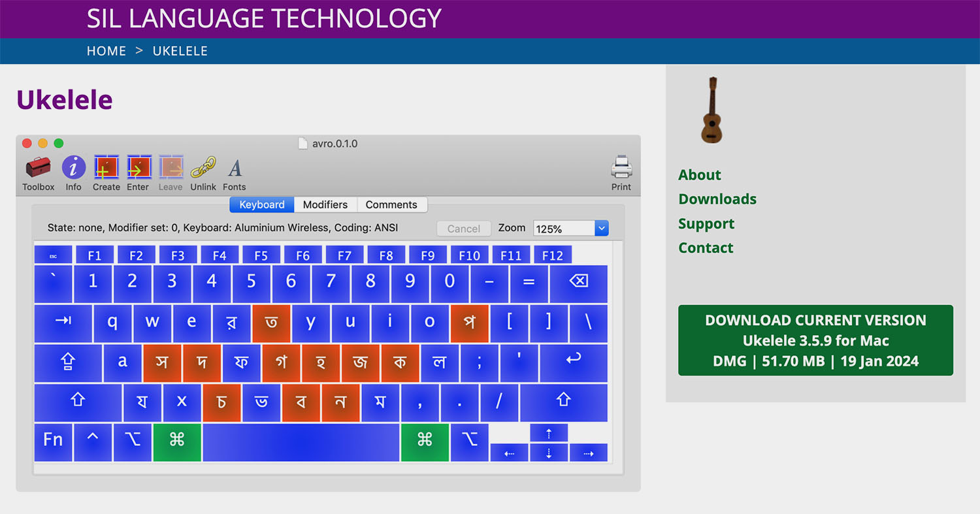Click the left arrow key
980x514 pixels.
(509, 453)
